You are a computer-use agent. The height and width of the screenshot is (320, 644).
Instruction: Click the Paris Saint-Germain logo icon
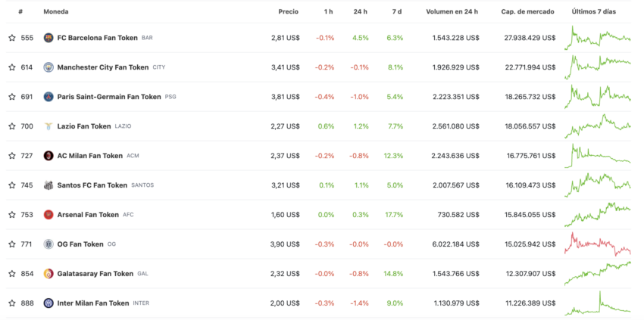(48, 97)
